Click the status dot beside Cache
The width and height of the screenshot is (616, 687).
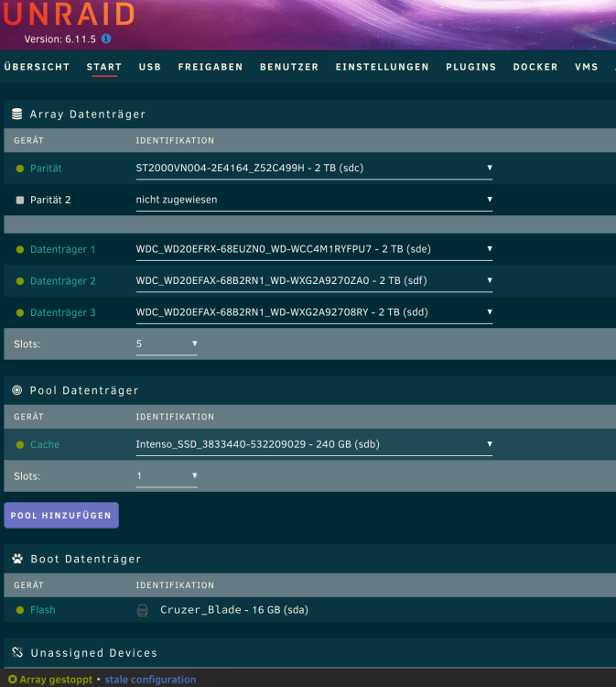[20, 444]
